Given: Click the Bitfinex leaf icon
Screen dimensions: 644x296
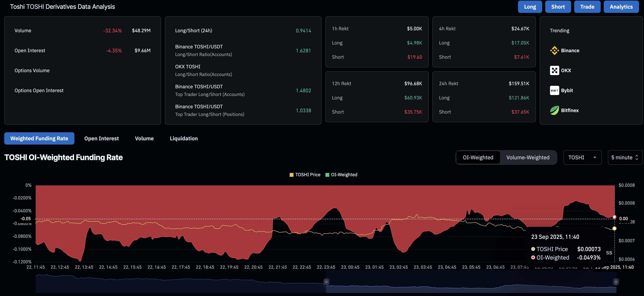Looking at the screenshot, I should pyautogui.click(x=554, y=110).
